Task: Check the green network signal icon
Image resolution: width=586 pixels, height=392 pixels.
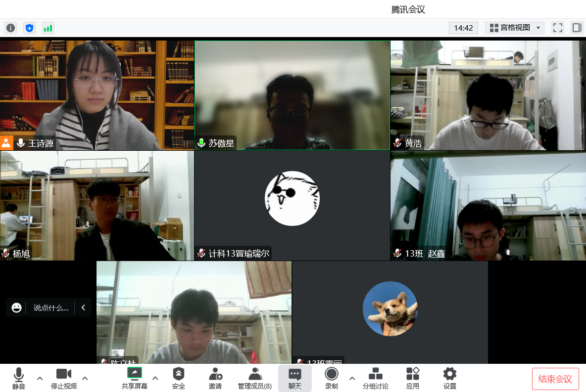Action: pos(48,28)
